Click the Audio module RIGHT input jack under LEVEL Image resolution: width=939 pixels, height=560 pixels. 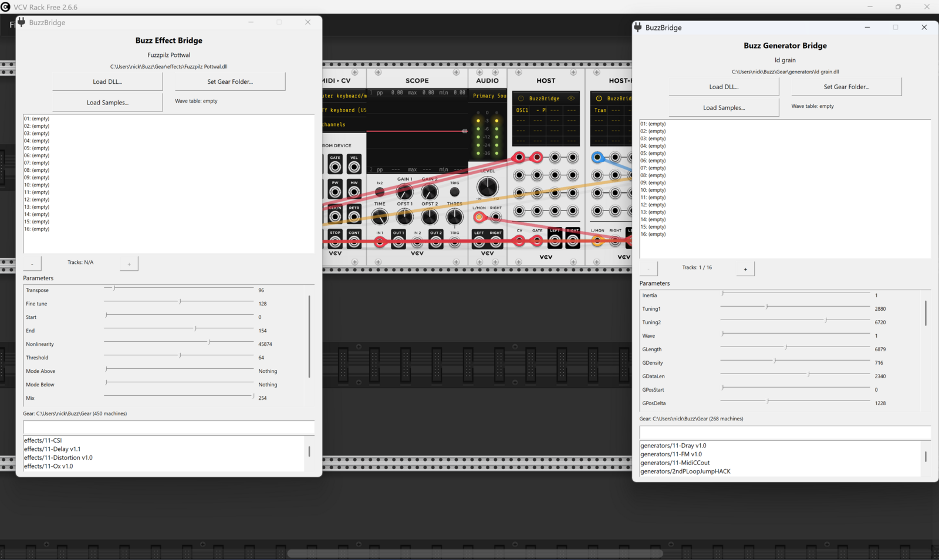pyautogui.click(x=496, y=217)
